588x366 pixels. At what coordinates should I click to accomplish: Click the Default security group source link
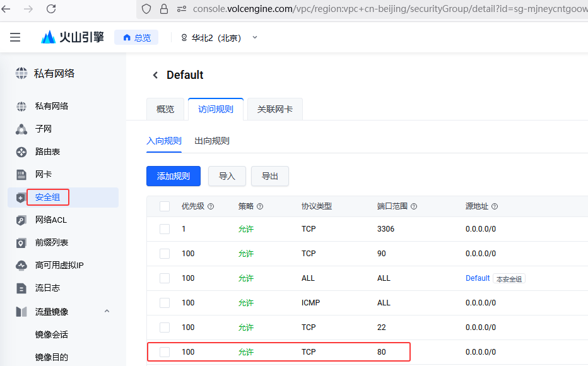pyautogui.click(x=478, y=278)
